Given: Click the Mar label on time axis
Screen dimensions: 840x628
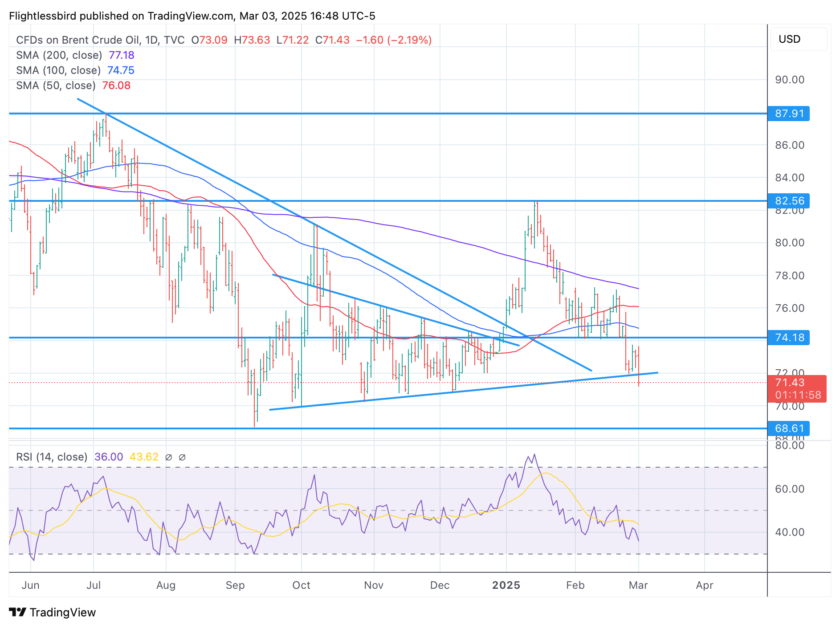Looking at the screenshot, I should tap(639, 585).
